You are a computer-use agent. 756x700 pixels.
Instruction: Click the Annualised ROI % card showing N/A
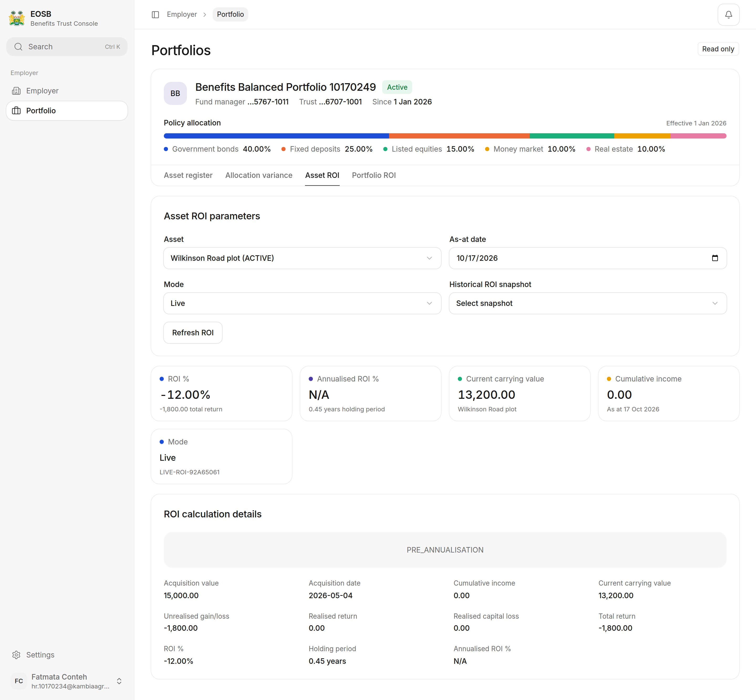pos(370,394)
